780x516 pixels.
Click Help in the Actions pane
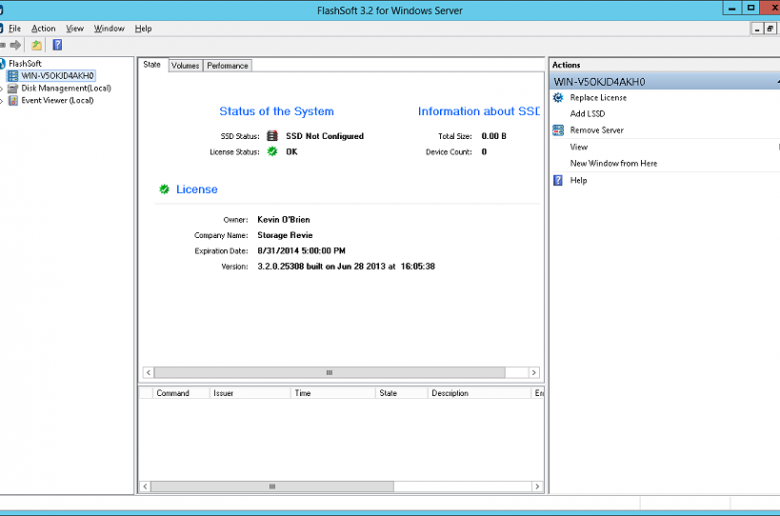[x=579, y=181]
